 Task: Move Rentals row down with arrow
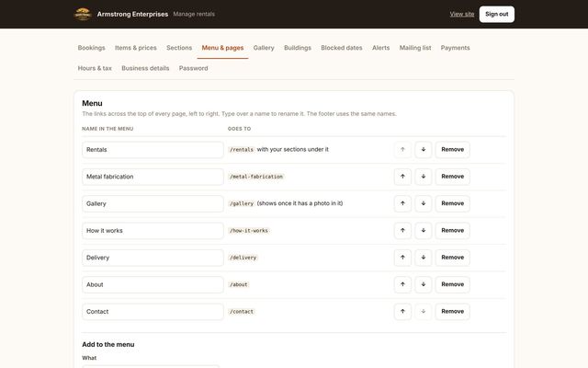pos(423,149)
